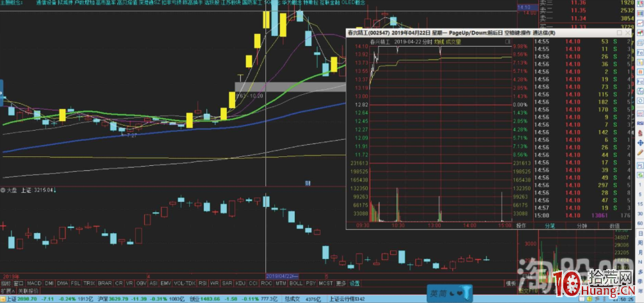Select the 季 quarterly period
Screen dimensions: 644x303
coord(640,281)
